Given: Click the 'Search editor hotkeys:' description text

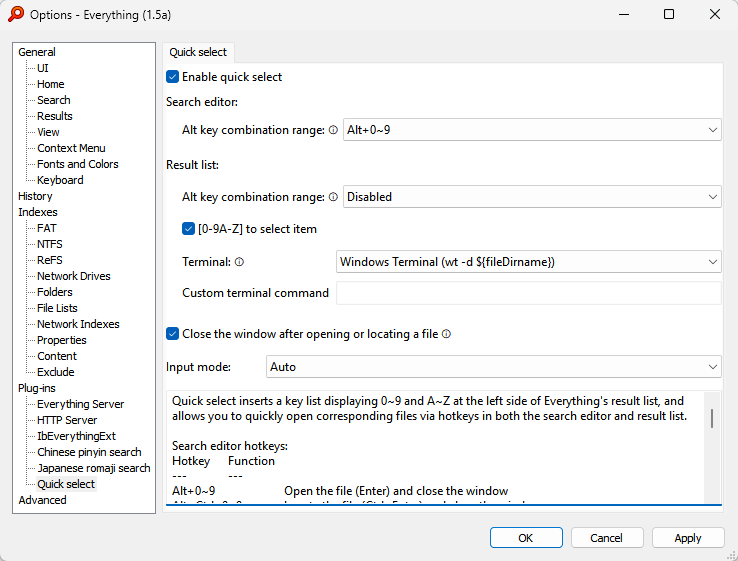Looking at the screenshot, I should [230, 446].
